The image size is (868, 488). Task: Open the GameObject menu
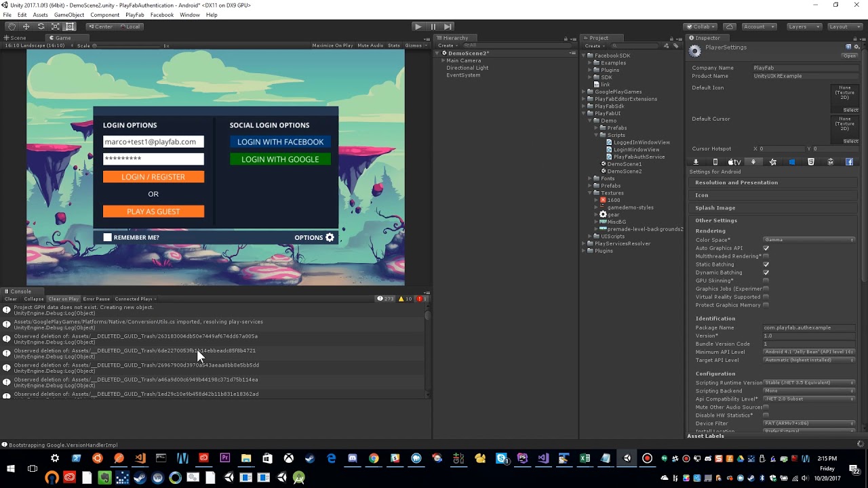[x=69, y=15]
